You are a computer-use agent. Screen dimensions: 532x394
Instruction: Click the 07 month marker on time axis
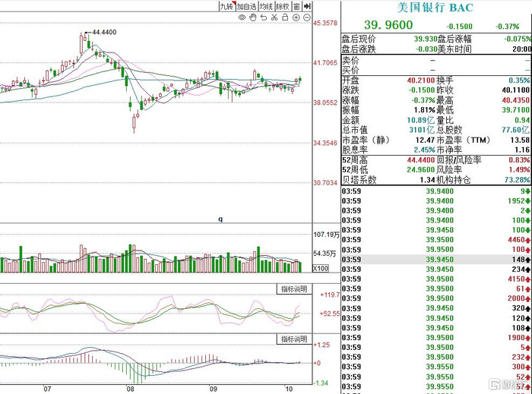tap(47, 389)
